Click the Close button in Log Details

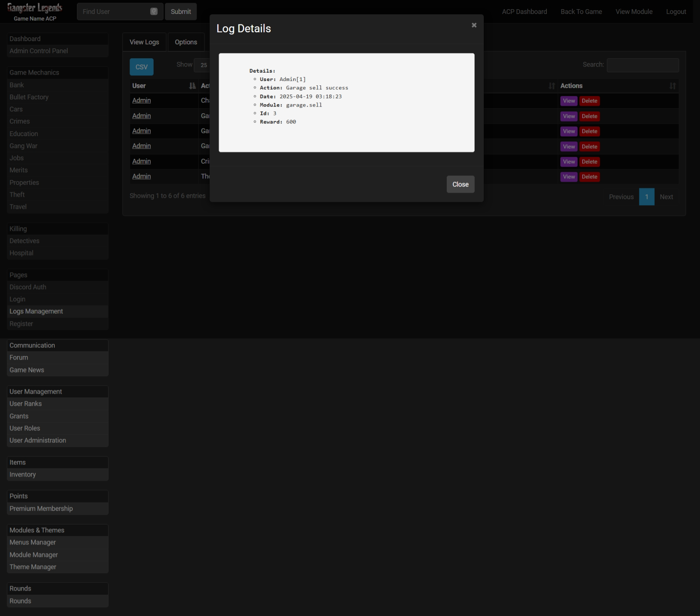pyautogui.click(x=460, y=184)
